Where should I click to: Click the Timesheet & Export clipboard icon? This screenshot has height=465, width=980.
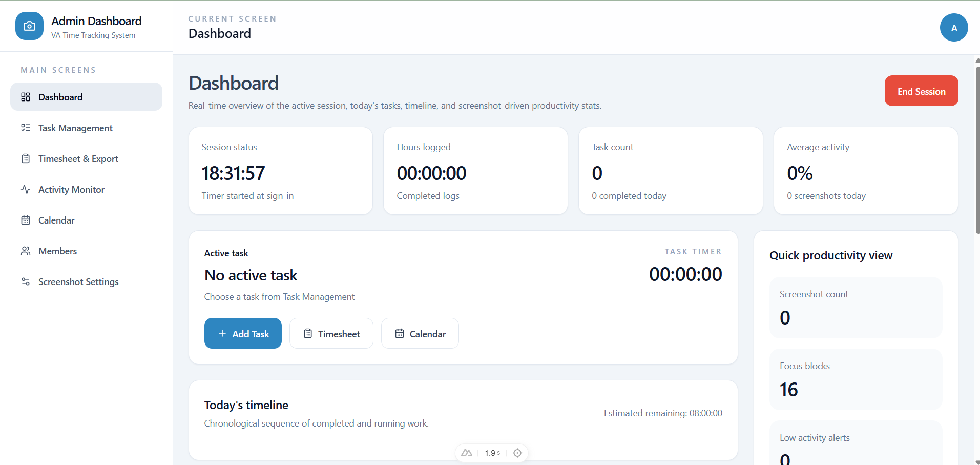point(26,158)
